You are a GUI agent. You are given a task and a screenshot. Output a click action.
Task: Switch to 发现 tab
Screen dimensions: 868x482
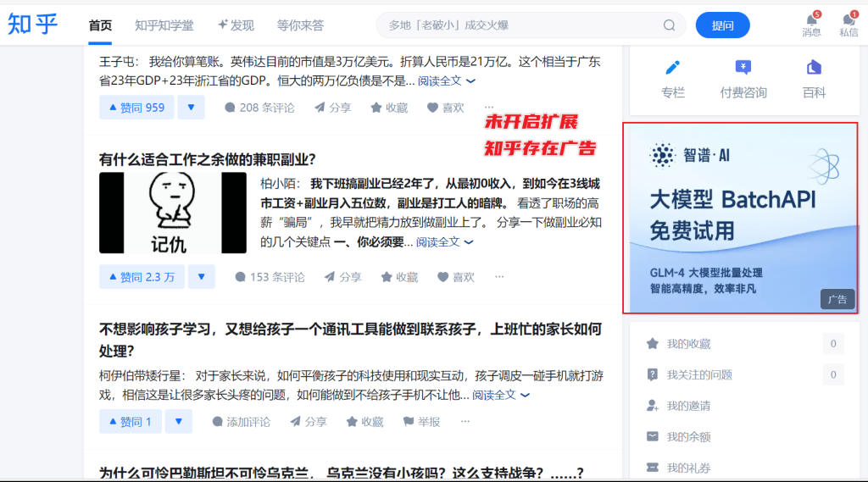[x=236, y=25]
